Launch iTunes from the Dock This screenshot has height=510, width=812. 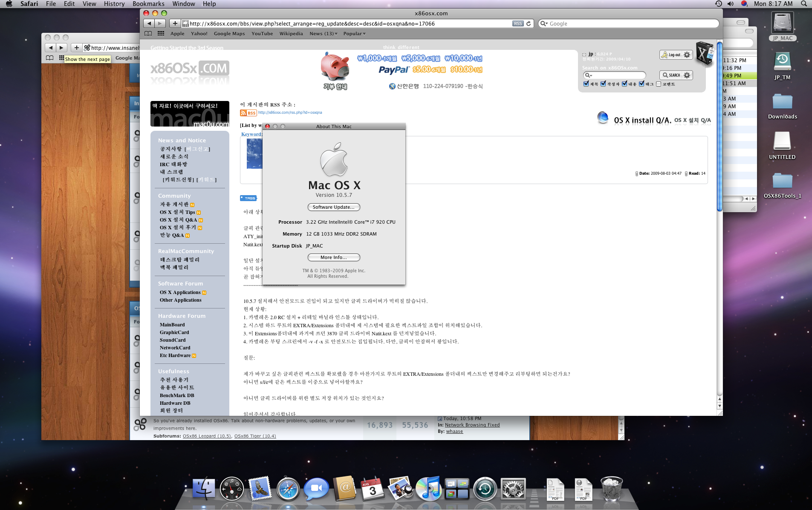428,489
